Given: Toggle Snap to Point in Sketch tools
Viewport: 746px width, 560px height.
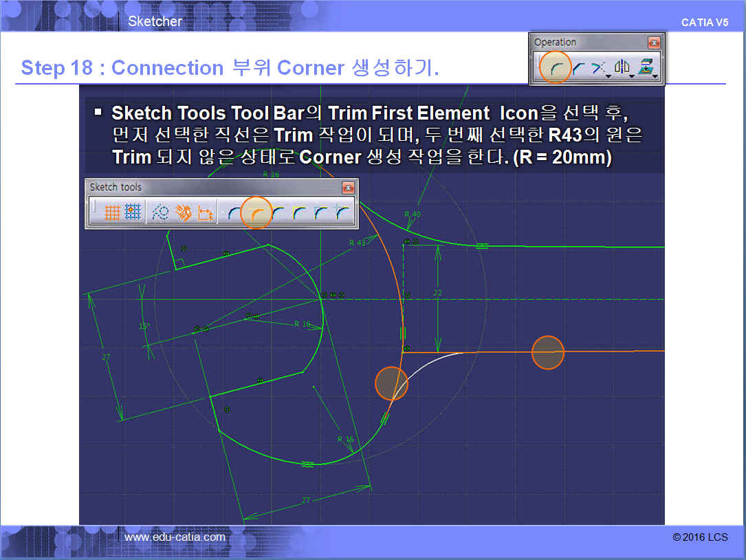Looking at the screenshot, I should pos(133,213).
